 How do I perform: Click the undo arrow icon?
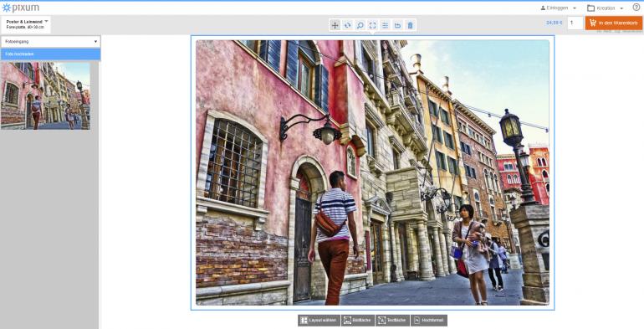coord(397,25)
